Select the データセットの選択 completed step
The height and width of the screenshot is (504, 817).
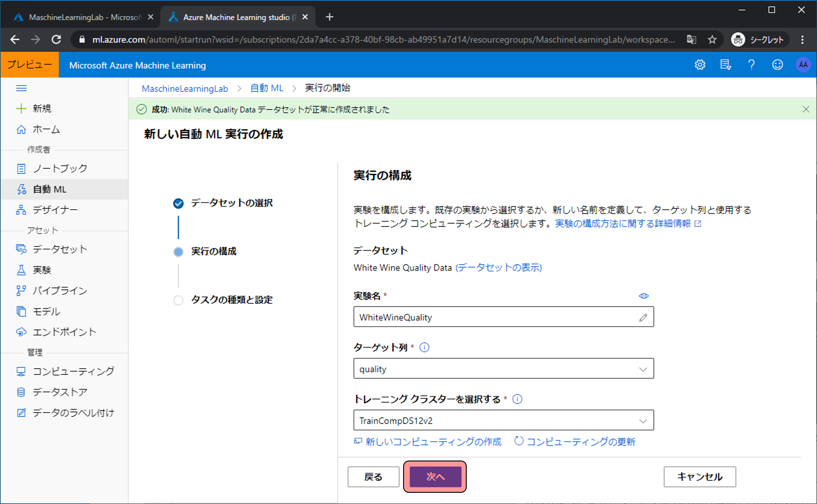[x=178, y=203]
